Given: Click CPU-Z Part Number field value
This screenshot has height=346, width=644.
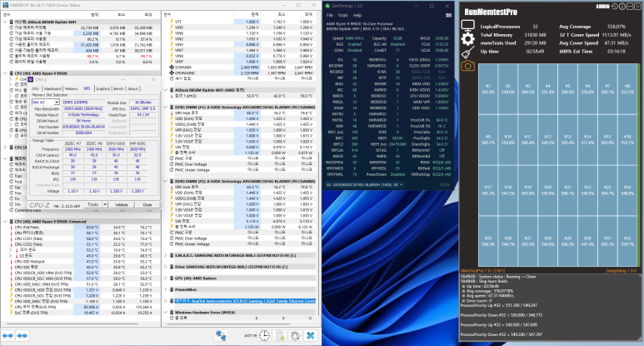Looking at the screenshot, I should click(84, 127).
